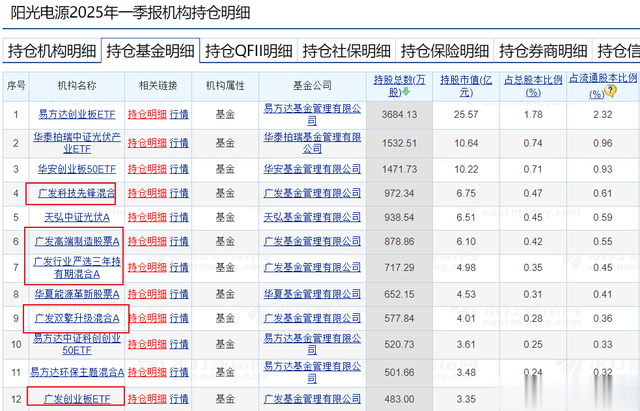Screen dimensions: 640x411
Task: Switch to the 持仓保险明细 tab
Action: (445, 51)
